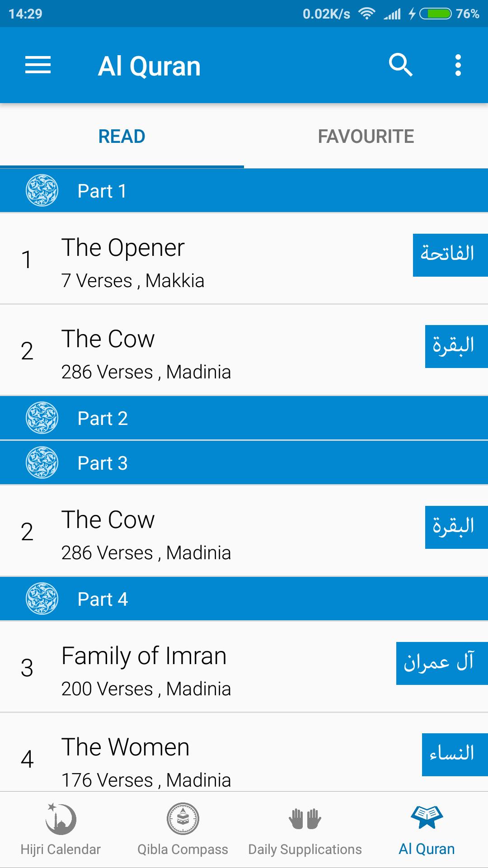Image resolution: width=488 pixels, height=868 pixels.
Task: Go to Daily Supplications hands icon
Action: click(x=305, y=819)
